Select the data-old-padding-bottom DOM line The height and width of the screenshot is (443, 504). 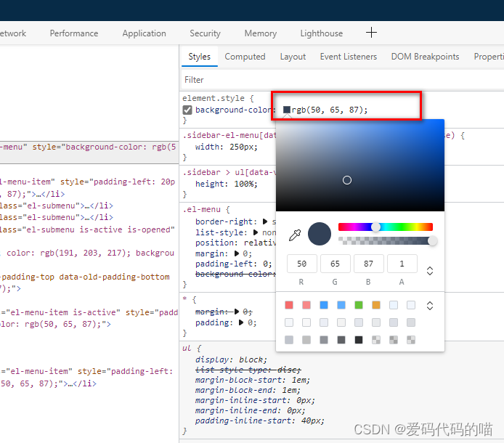[85, 277]
